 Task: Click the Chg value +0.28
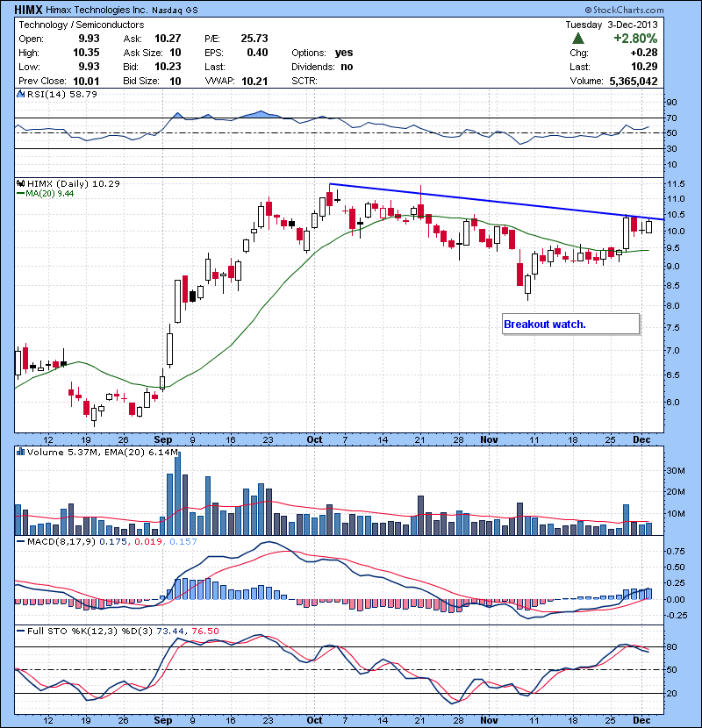(644, 53)
